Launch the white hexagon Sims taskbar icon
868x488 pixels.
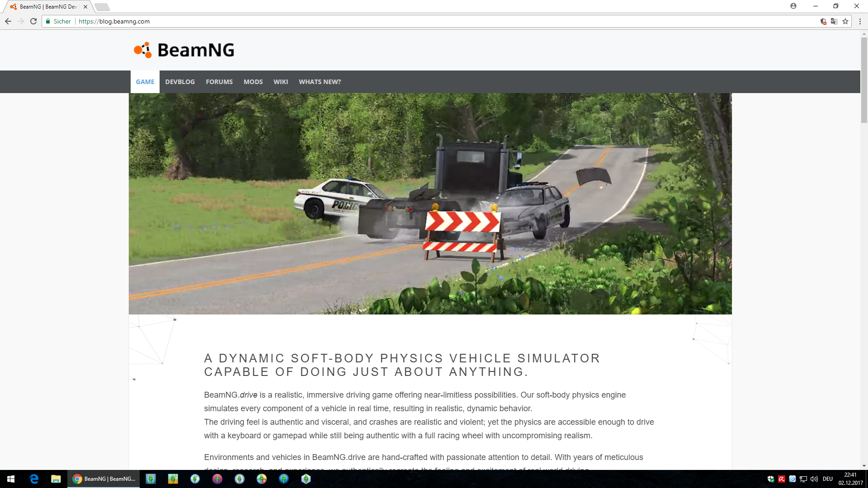pyautogui.click(x=306, y=479)
